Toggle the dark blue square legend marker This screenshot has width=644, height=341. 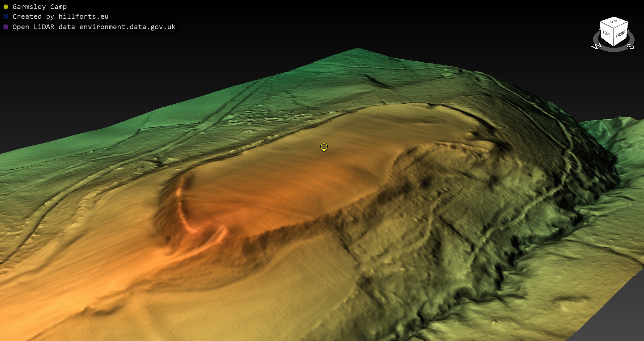(6, 16)
